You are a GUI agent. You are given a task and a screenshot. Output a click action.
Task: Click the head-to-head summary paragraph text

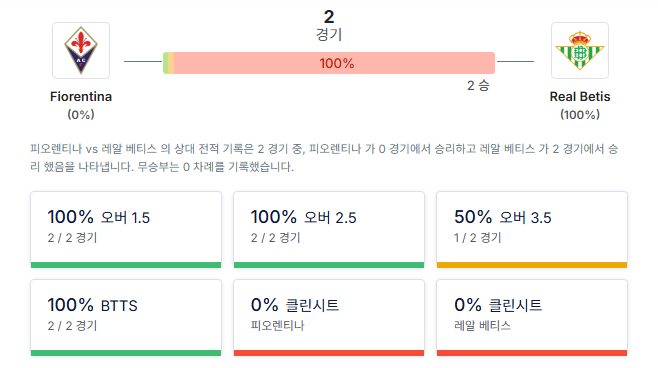(x=324, y=158)
